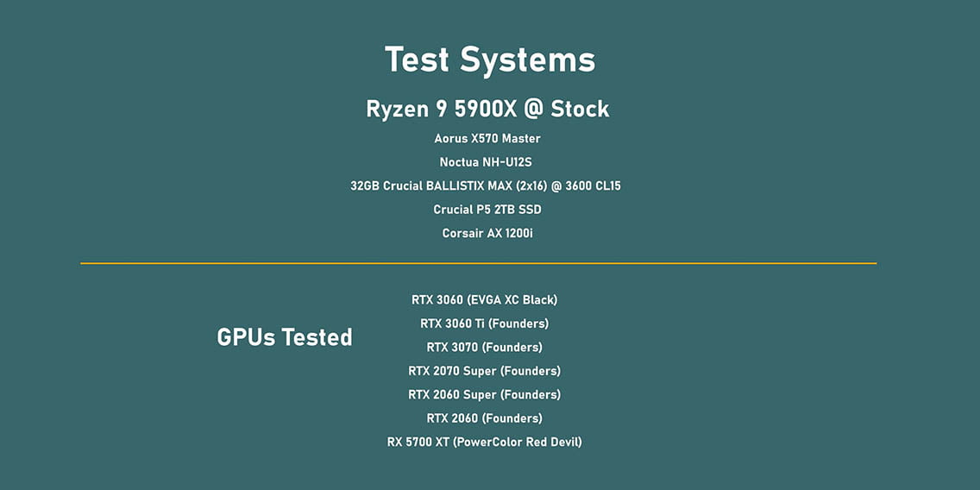
Task: Click the yellow horizontal divider line
Action: 478,263
